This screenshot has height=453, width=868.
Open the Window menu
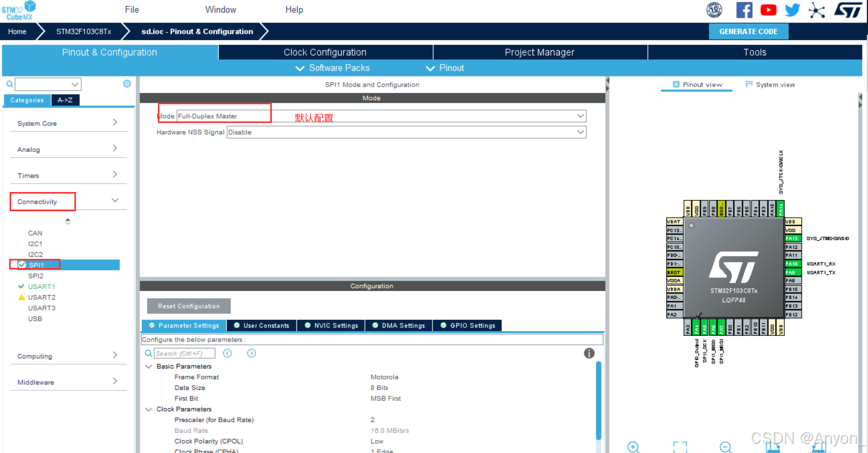220,10
